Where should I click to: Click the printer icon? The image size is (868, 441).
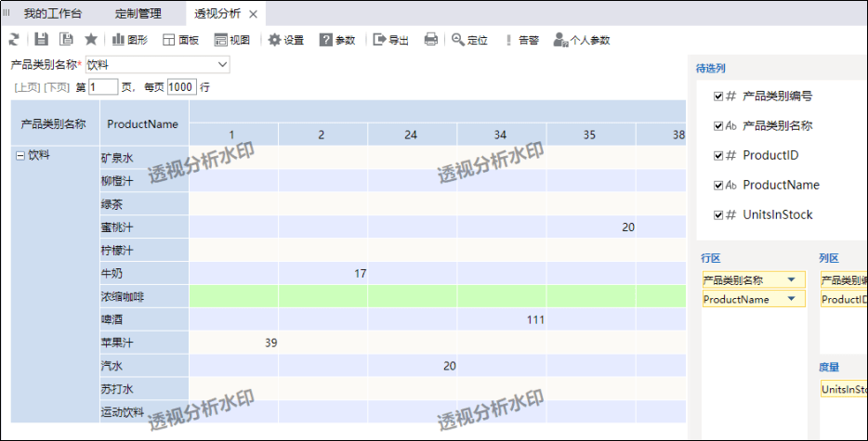click(430, 39)
